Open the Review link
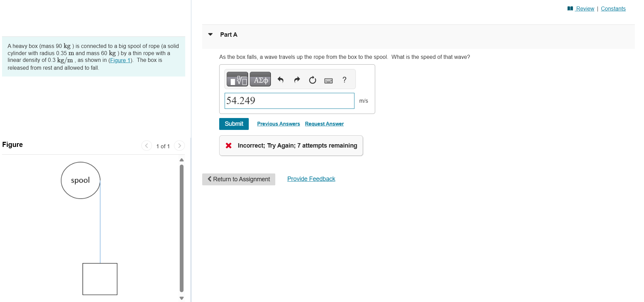 click(585, 9)
